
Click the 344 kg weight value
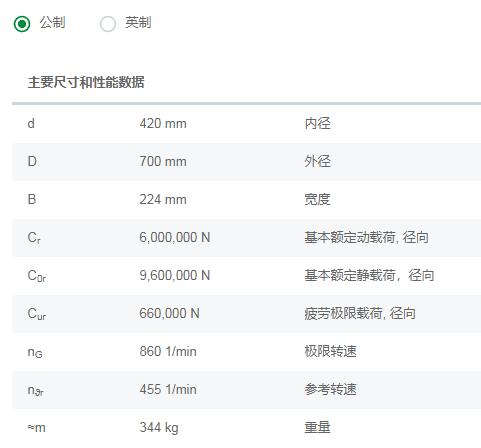tap(159, 428)
